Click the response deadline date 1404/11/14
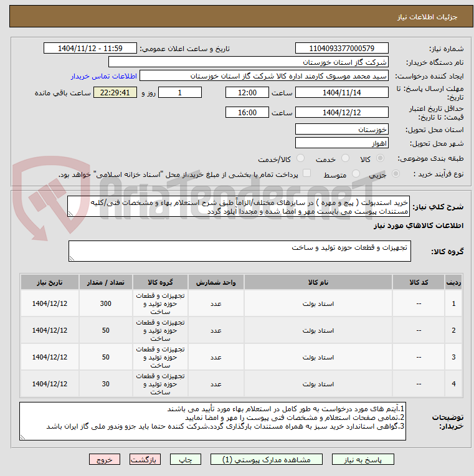474x476 pixels. [342, 92]
